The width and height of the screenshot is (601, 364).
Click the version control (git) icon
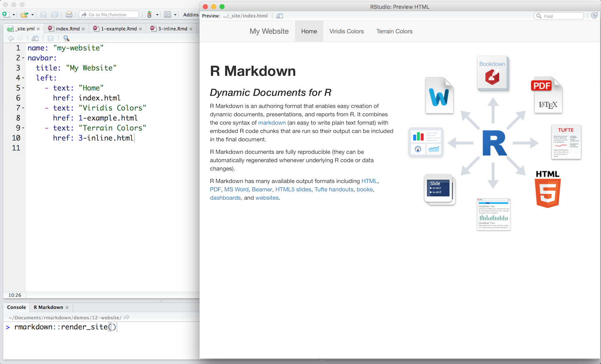[x=149, y=15]
